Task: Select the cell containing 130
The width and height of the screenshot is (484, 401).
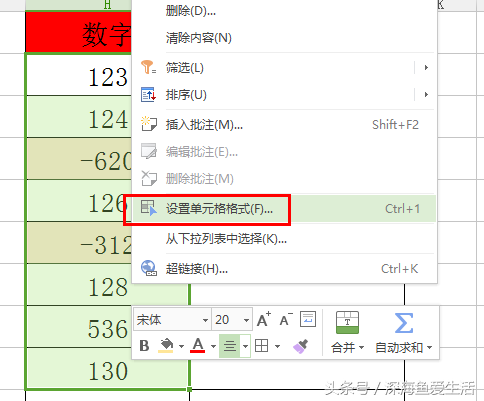Action: point(108,369)
